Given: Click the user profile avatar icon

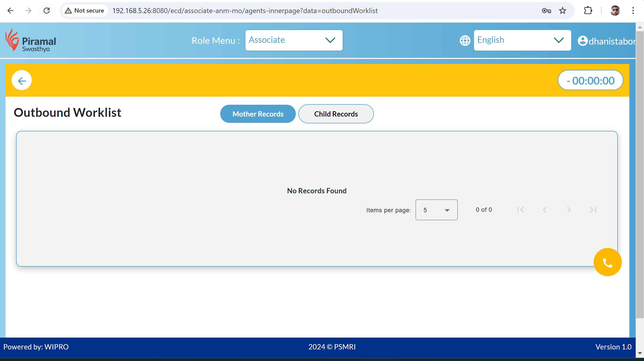Looking at the screenshot, I should point(583,41).
